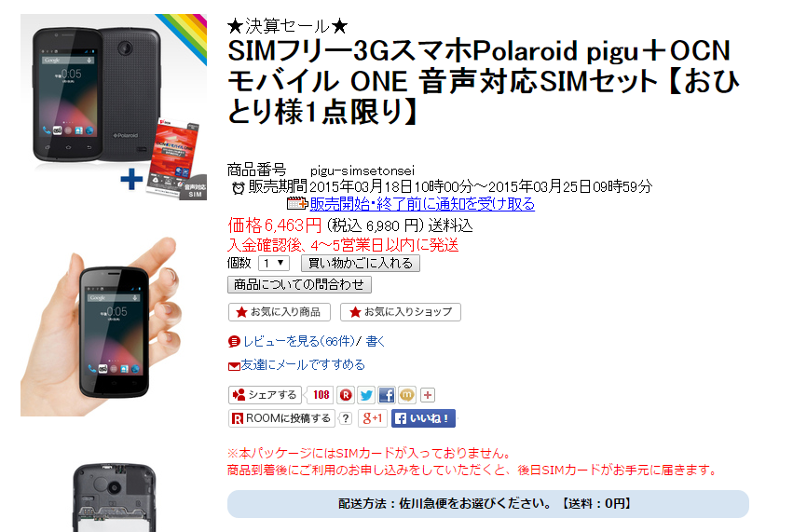Click the シェアする share button

(265, 395)
